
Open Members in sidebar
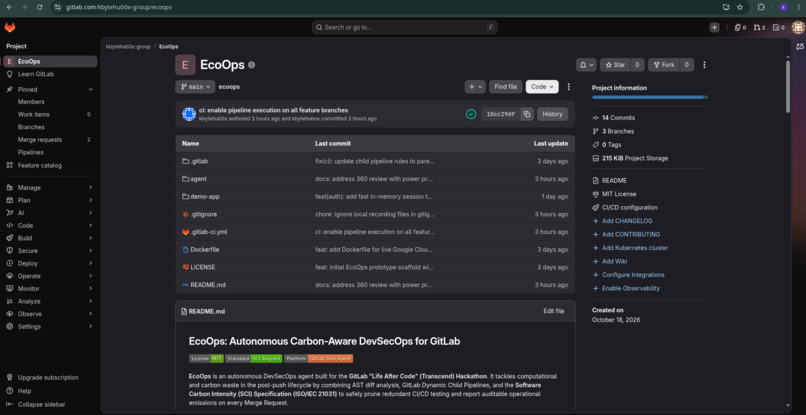click(x=49, y=102)
